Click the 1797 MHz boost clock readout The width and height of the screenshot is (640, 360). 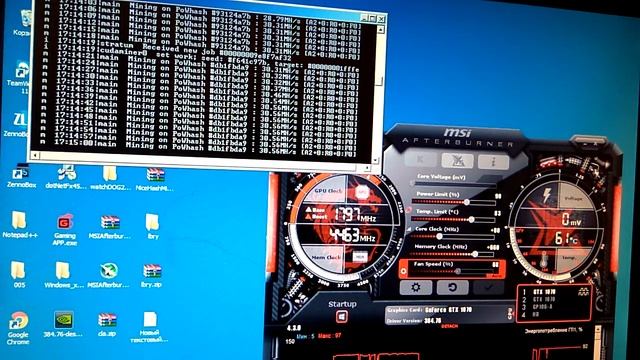pyautogui.click(x=355, y=214)
